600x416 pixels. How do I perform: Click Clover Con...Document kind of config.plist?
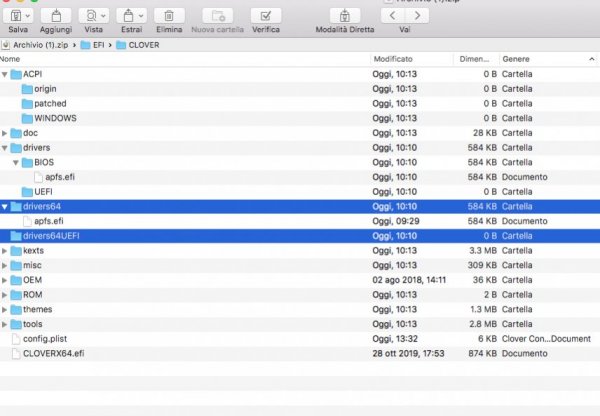[546, 339]
